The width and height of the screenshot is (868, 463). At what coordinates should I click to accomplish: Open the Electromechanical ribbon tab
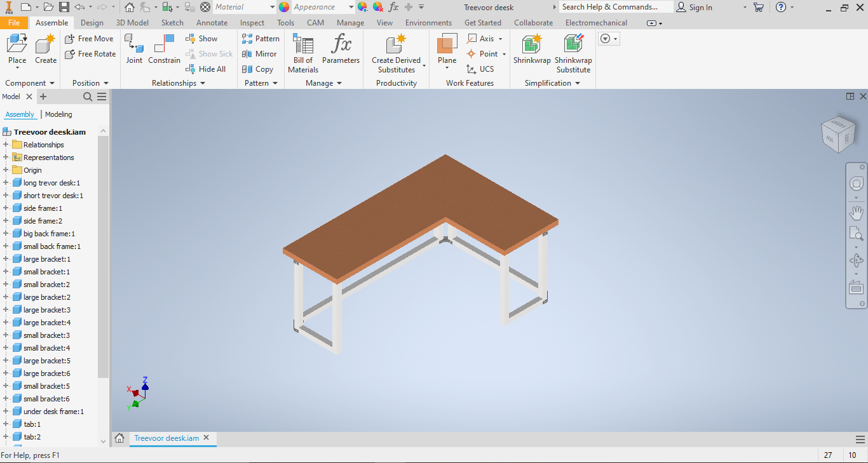click(595, 22)
